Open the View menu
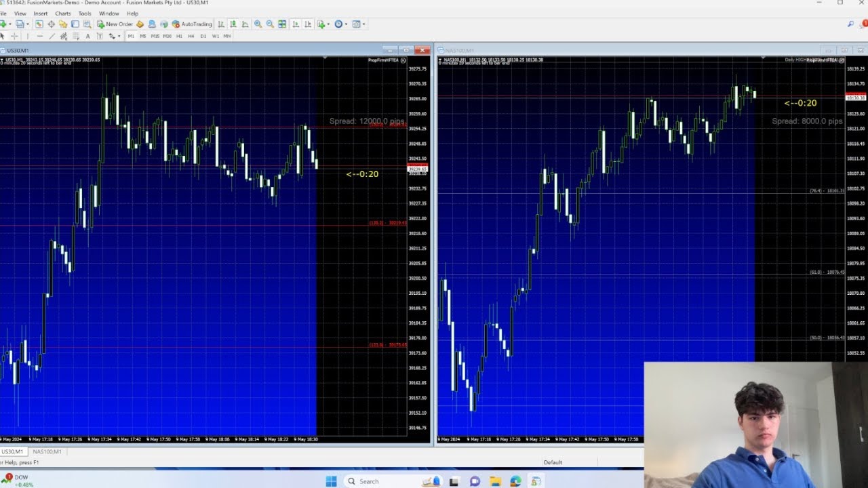 20,14
